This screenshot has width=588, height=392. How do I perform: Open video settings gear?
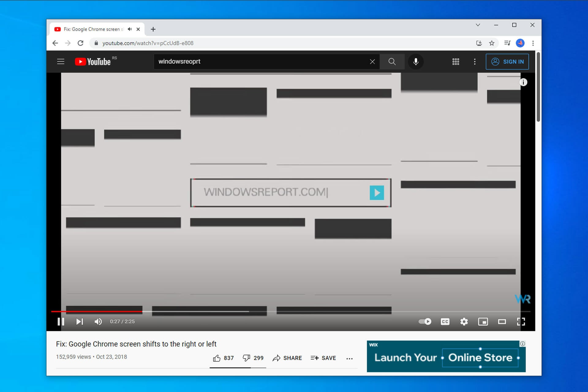point(464,322)
